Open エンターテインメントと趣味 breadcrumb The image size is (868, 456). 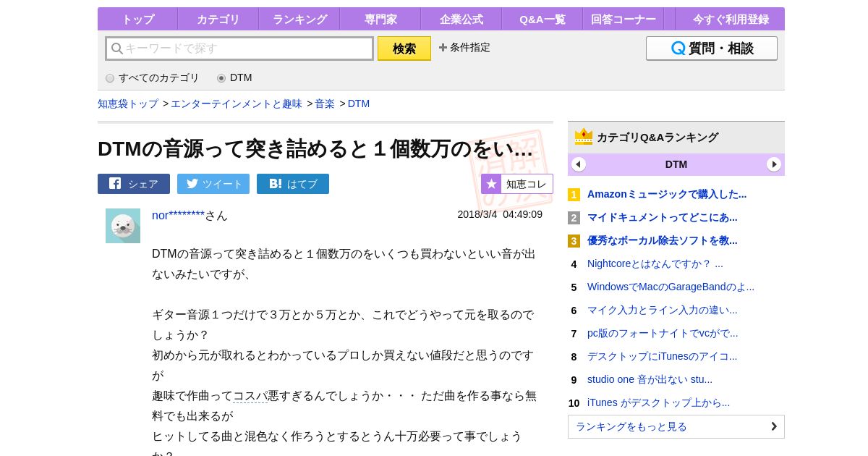[237, 104]
